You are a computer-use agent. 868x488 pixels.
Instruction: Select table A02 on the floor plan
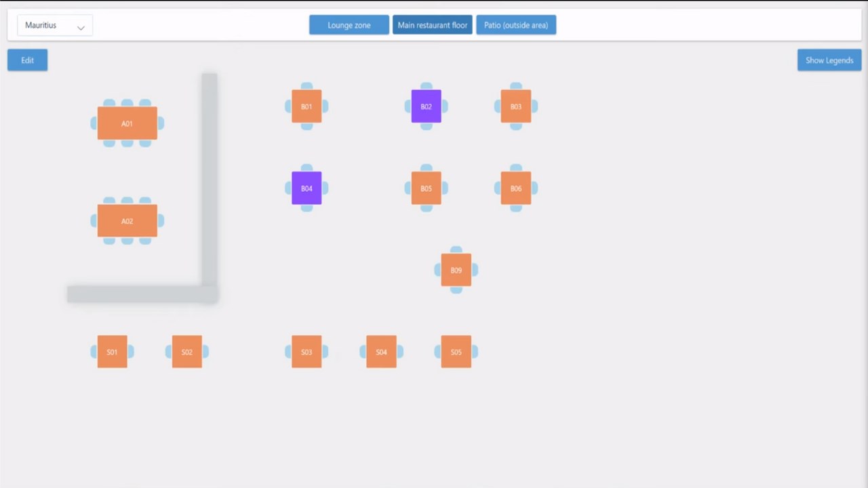[x=127, y=221]
